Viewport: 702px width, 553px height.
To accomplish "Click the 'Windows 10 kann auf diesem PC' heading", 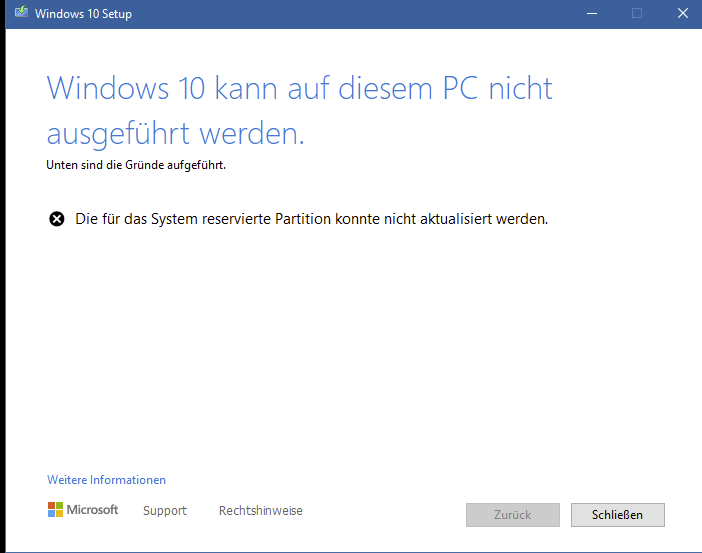I will [x=300, y=110].
